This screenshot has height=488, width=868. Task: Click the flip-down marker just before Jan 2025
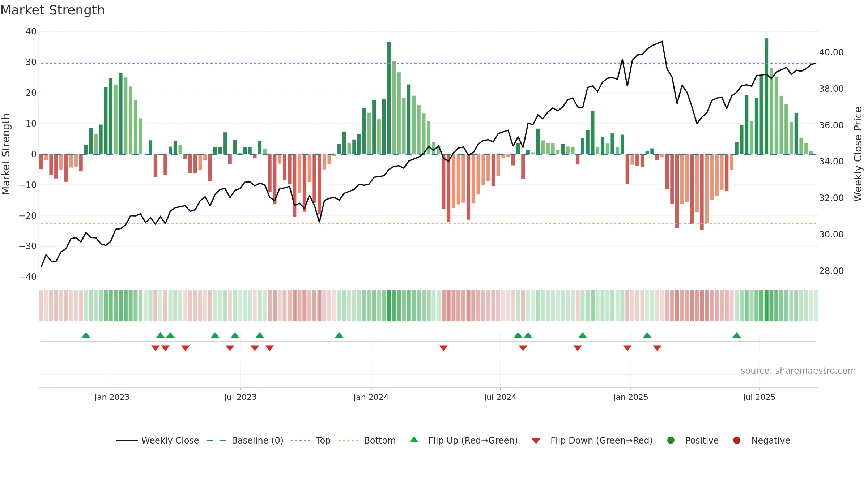click(627, 348)
